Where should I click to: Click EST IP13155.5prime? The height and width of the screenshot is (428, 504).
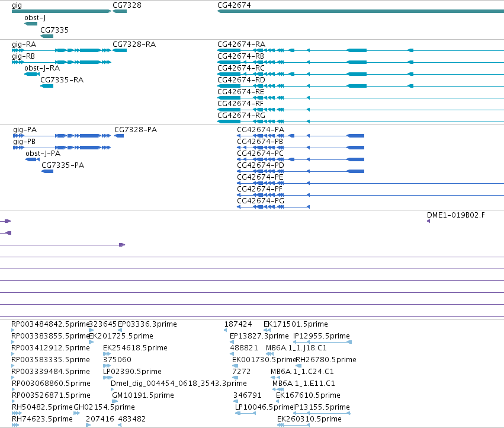click(x=322, y=407)
